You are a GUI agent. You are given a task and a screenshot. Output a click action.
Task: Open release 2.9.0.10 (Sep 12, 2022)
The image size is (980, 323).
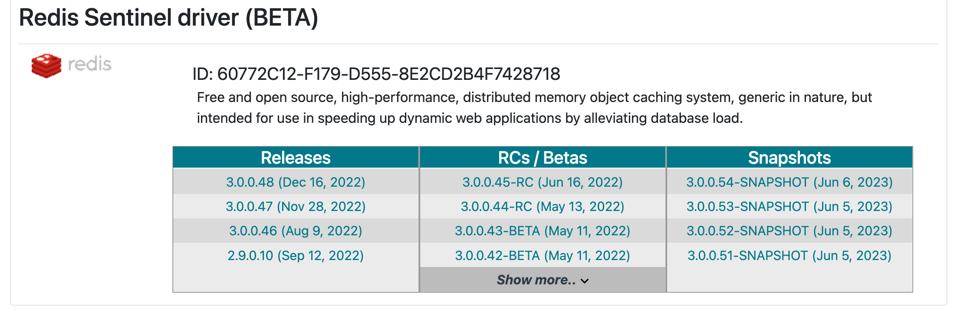[296, 255]
